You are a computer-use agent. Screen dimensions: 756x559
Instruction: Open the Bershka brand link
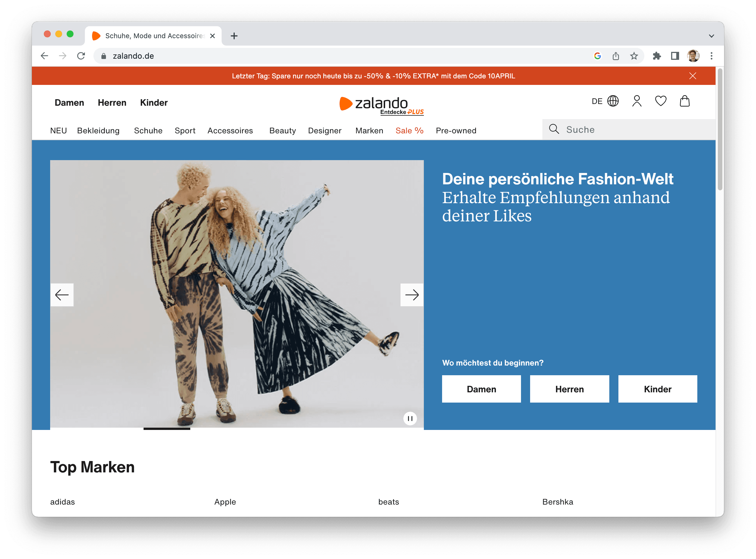(x=557, y=501)
